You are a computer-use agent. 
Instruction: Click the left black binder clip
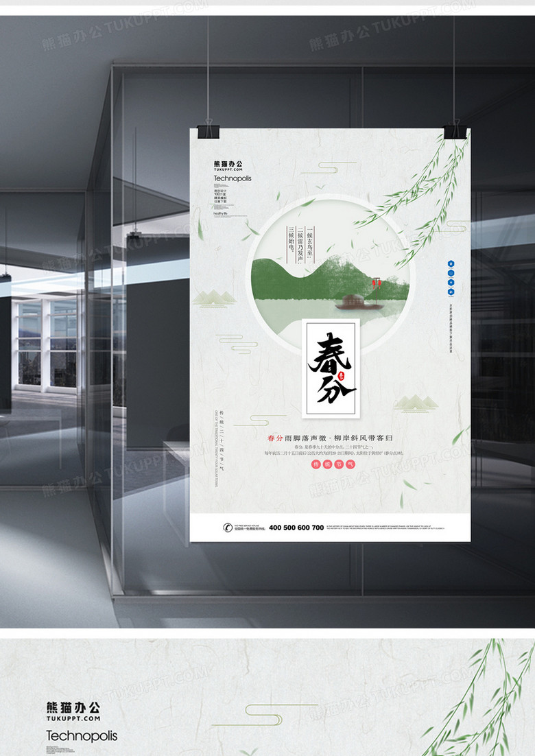205,130
